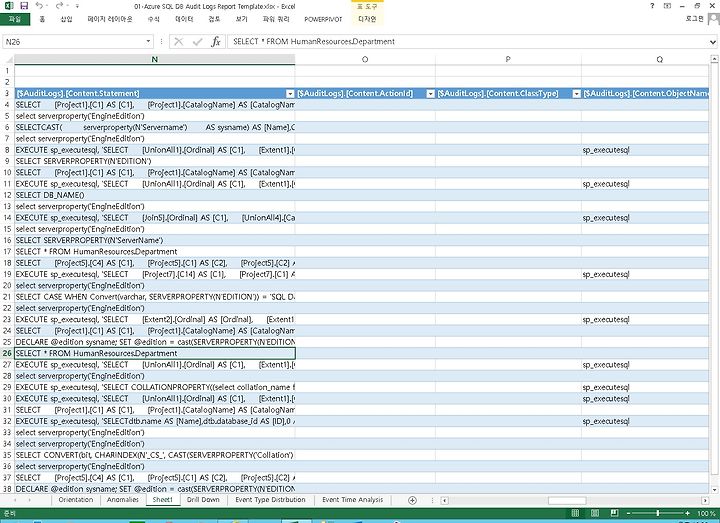Screen dimensions: 720x523
Task: Open Ribbon Display Options icon
Action: (x=667, y=6)
